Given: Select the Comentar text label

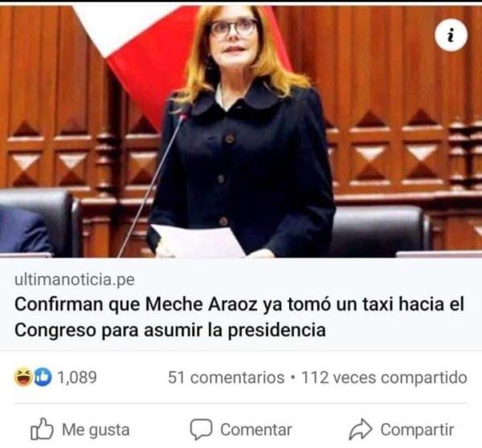Looking at the screenshot, I should [255, 430].
